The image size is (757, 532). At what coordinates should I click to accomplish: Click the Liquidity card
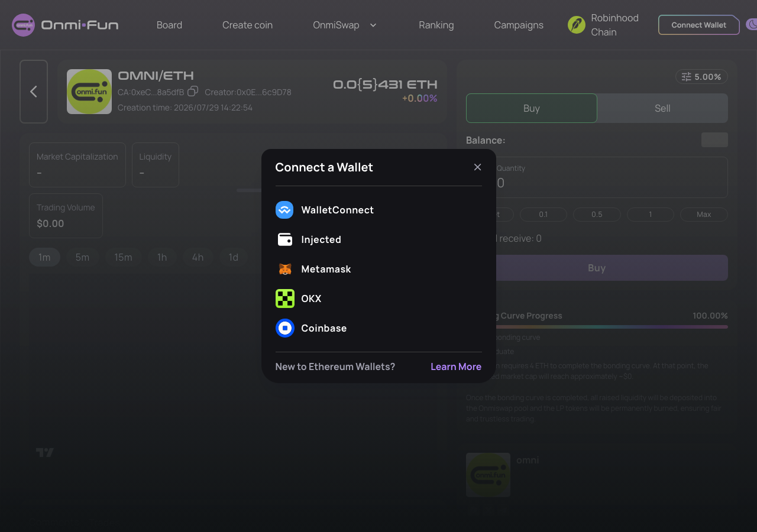click(156, 165)
